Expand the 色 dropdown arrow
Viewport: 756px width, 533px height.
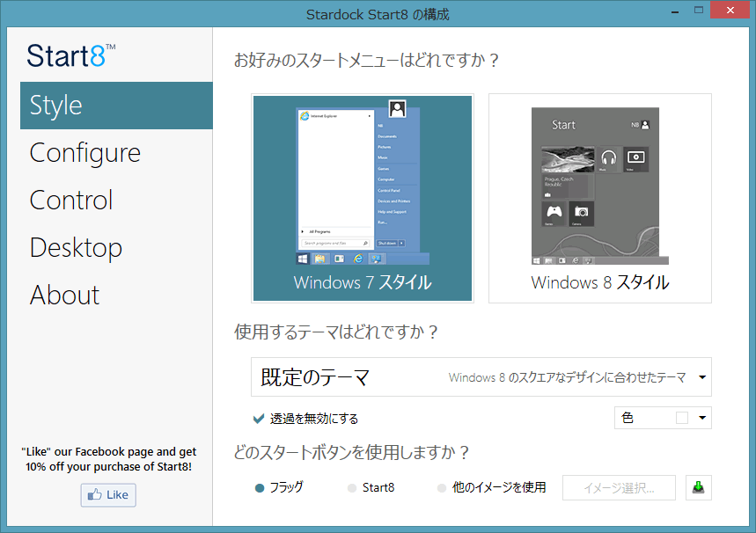[702, 419]
